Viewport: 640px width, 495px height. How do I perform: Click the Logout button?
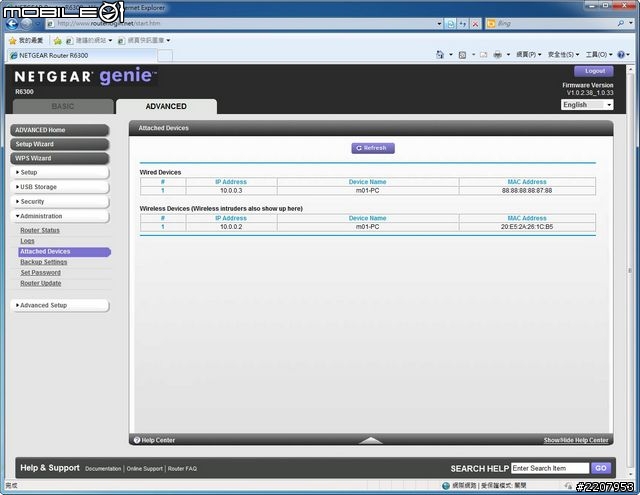tap(594, 71)
